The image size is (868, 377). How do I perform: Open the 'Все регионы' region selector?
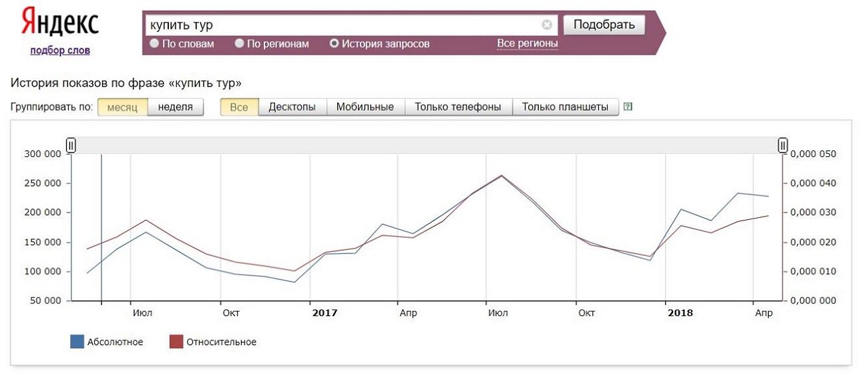point(527,43)
